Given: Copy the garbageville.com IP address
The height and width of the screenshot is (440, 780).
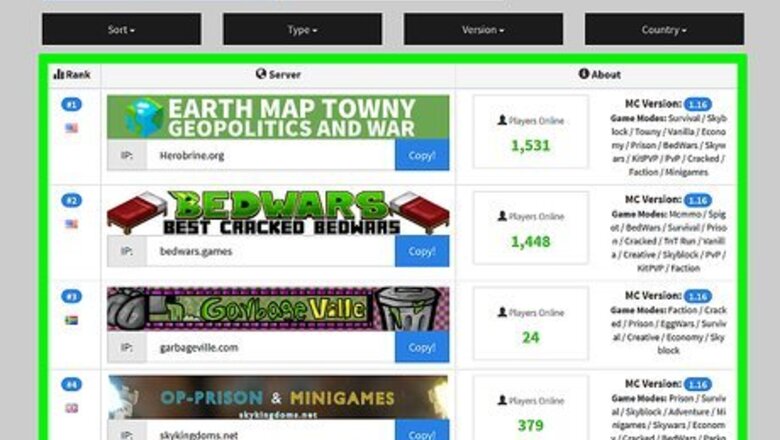Looking at the screenshot, I should (422, 347).
